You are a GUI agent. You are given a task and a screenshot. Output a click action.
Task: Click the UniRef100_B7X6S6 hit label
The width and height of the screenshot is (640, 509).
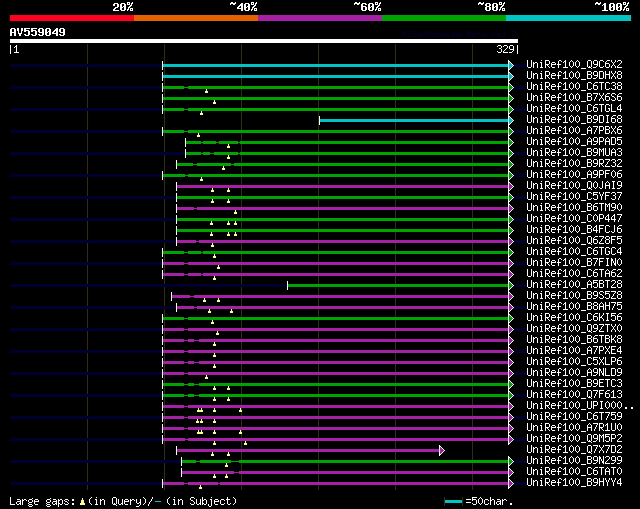[574, 98]
